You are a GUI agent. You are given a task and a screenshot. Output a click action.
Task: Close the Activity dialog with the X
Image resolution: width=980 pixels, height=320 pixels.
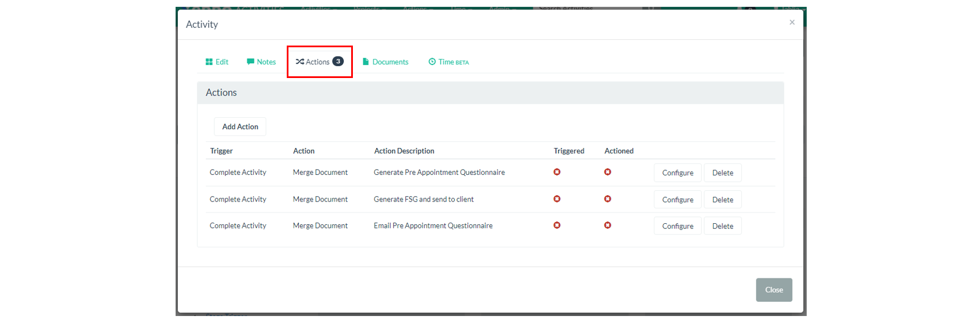coord(792,22)
